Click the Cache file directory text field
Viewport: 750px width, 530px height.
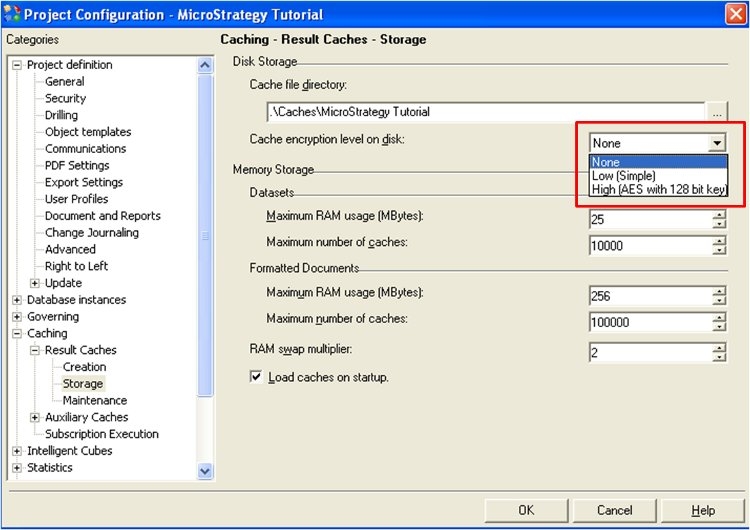[486, 112]
